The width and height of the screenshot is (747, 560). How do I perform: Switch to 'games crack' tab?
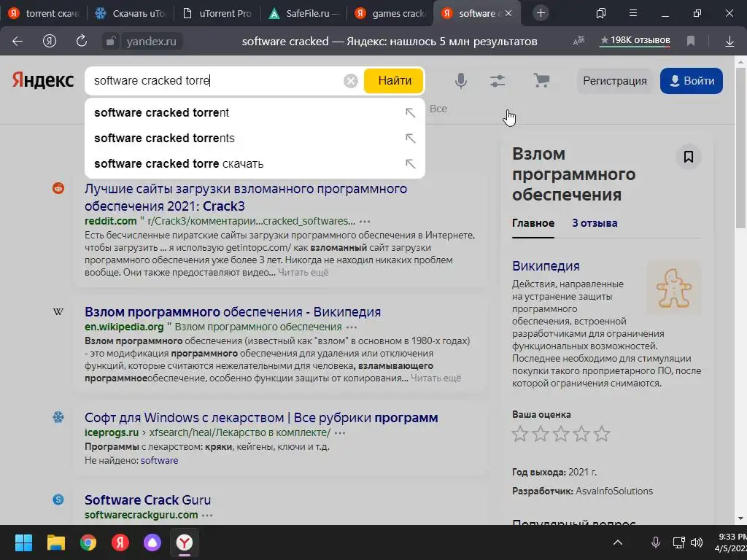pyautogui.click(x=391, y=13)
